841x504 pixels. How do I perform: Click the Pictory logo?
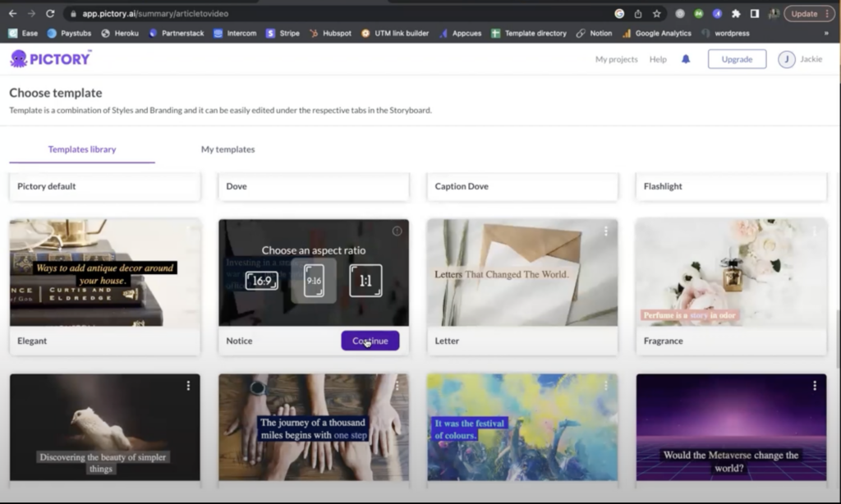pyautogui.click(x=50, y=58)
